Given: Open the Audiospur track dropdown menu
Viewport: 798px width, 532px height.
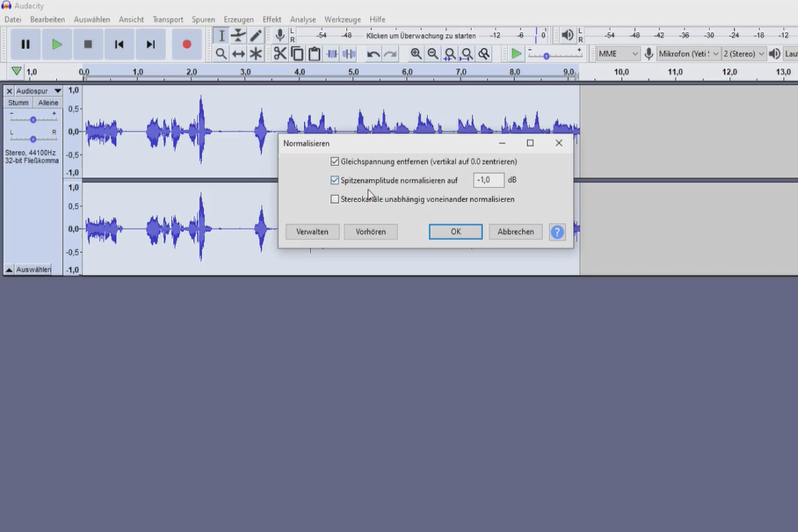Looking at the screenshot, I should [x=39, y=90].
